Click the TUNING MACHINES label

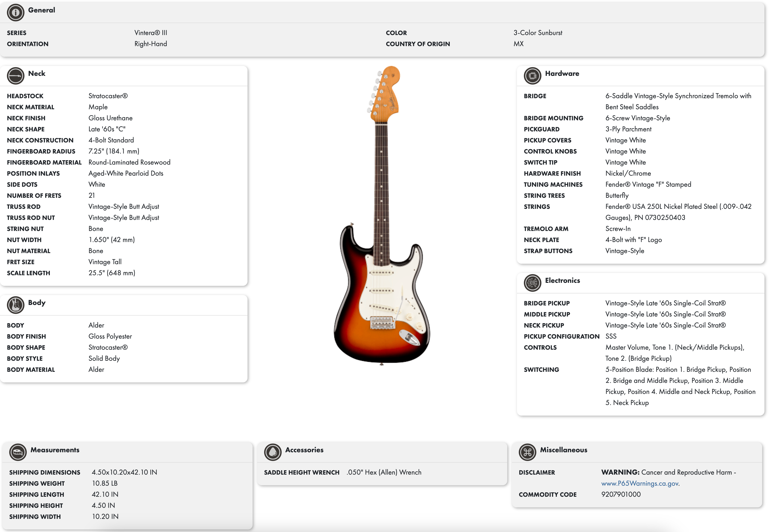pos(553,184)
